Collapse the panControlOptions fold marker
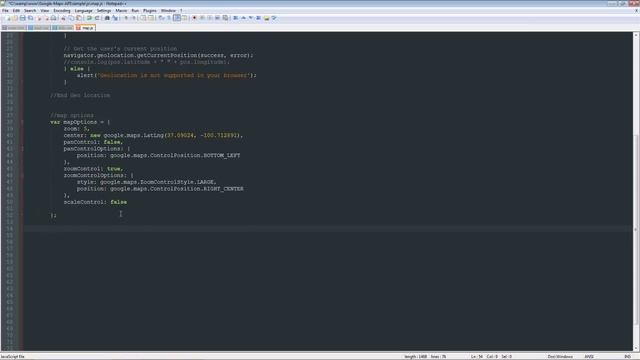Image resolution: width=640 pixels, height=360 pixels. (x=22, y=149)
